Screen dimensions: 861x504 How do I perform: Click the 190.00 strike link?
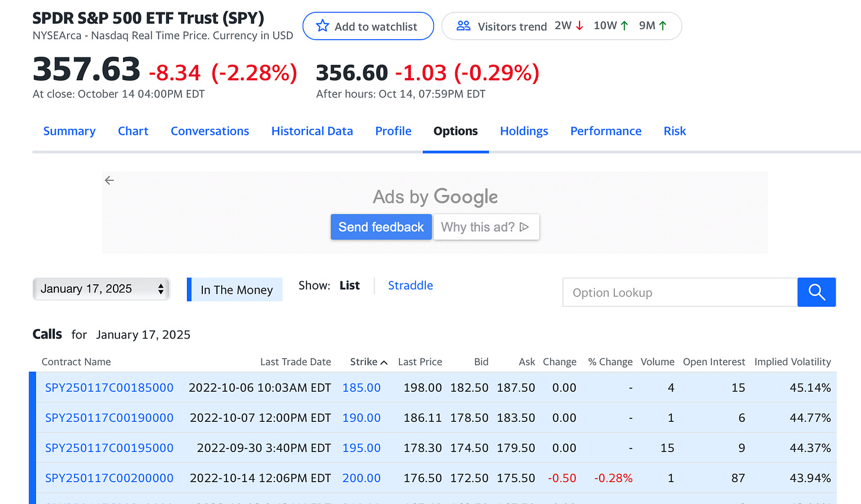361,418
